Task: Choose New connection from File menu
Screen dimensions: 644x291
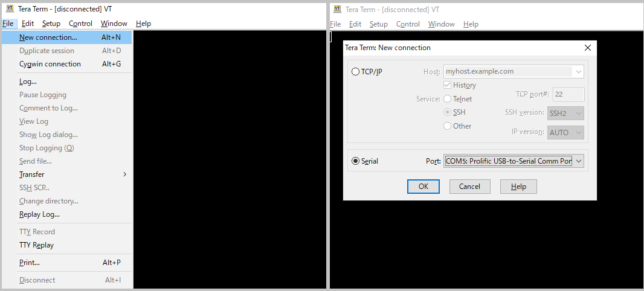Action: click(48, 37)
